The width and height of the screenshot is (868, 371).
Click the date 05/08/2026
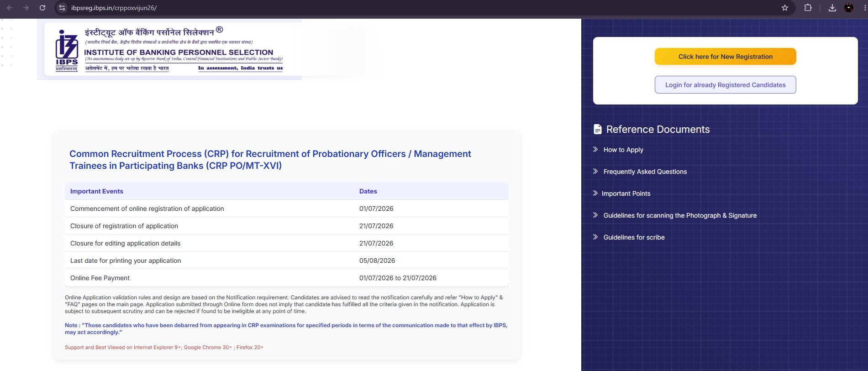pyautogui.click(x=377, y=261)
